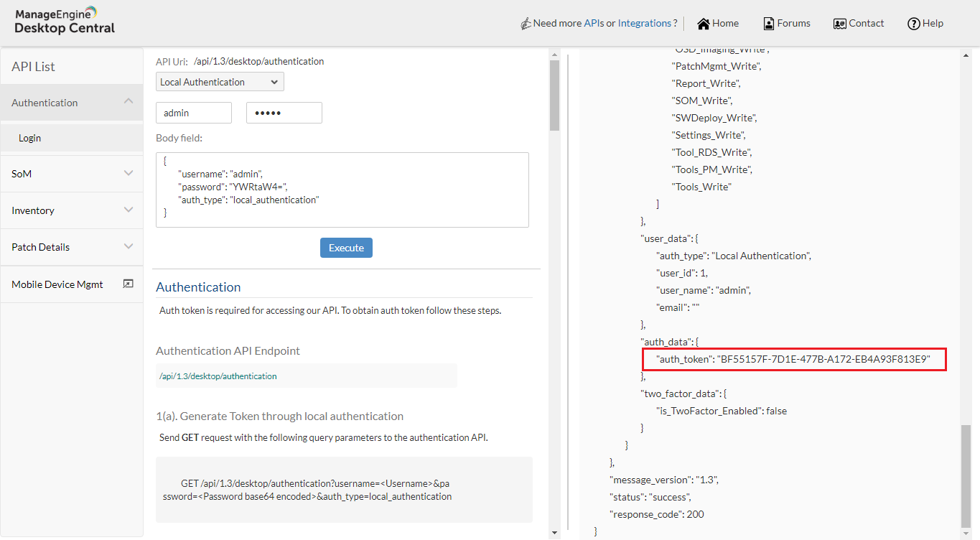Click the "message_version": "1.3" line
The height and width of the screenshot is (540, 980).
[664, 480]
